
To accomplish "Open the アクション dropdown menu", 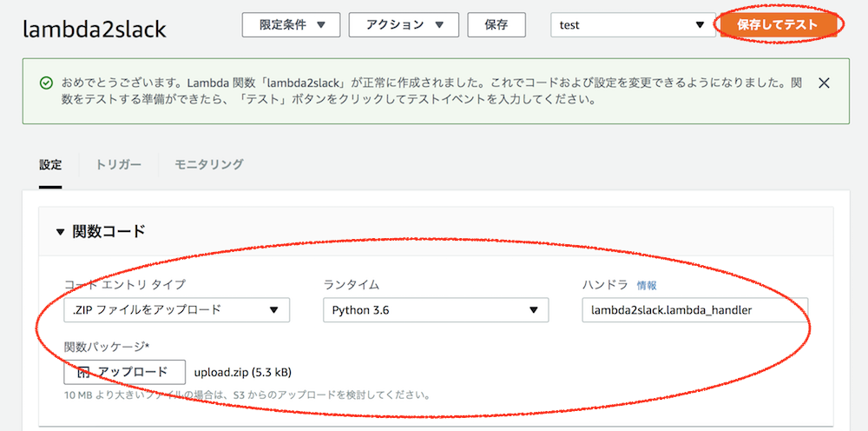I will pyautogui.click(x=404, y=25).
